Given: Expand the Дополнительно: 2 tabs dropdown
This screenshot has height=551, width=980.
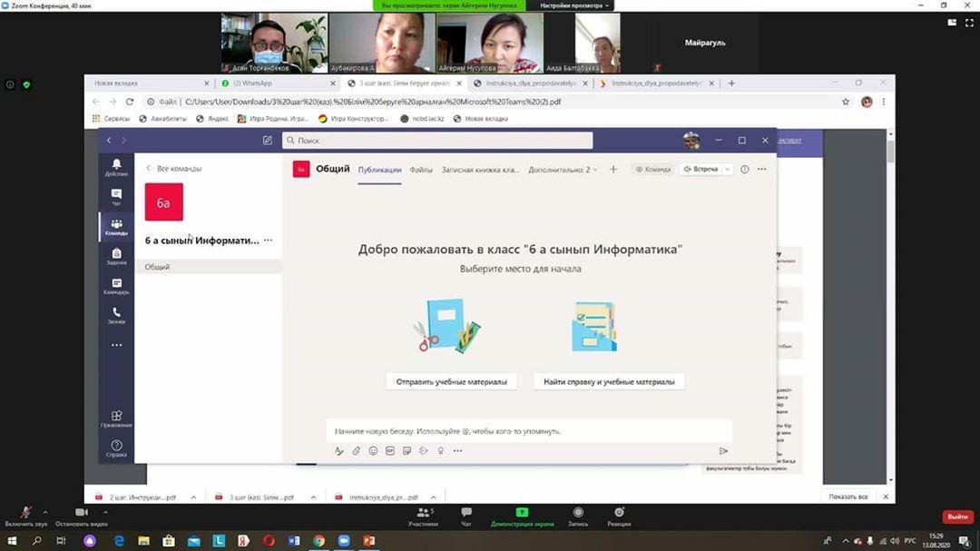Looking at the screenshot, I should pyautogui.click(x=563, y=170).
